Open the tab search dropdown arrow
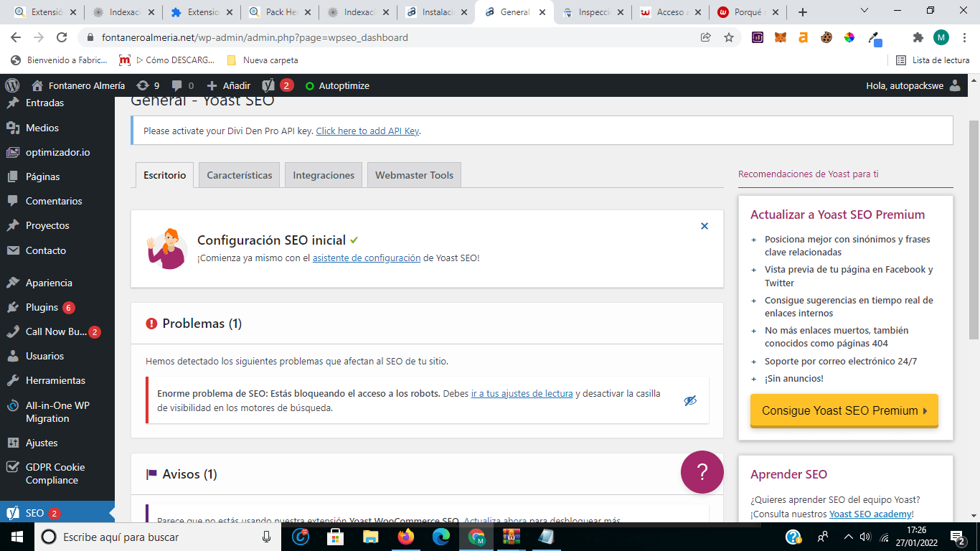The height and width of the screenshot is (551, 980). pyautogui.click(x=864, y=11)
